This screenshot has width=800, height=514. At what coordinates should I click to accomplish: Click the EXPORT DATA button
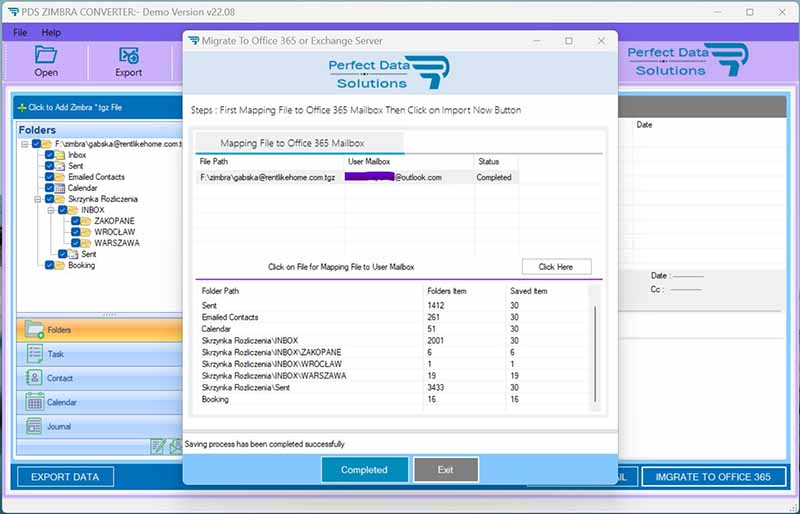(x=65, y=477)
